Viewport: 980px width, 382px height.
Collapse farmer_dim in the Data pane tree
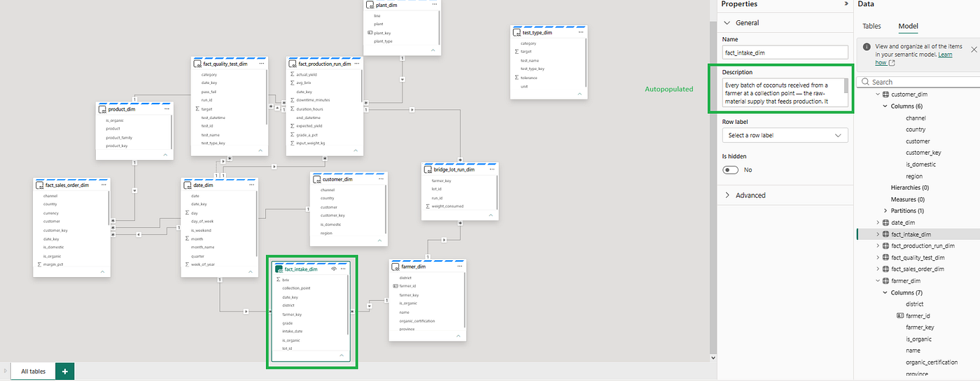878,281
